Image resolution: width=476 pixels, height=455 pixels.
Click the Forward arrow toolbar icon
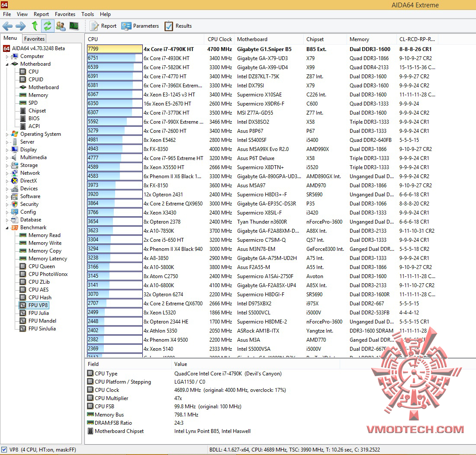tap(20, 26)
